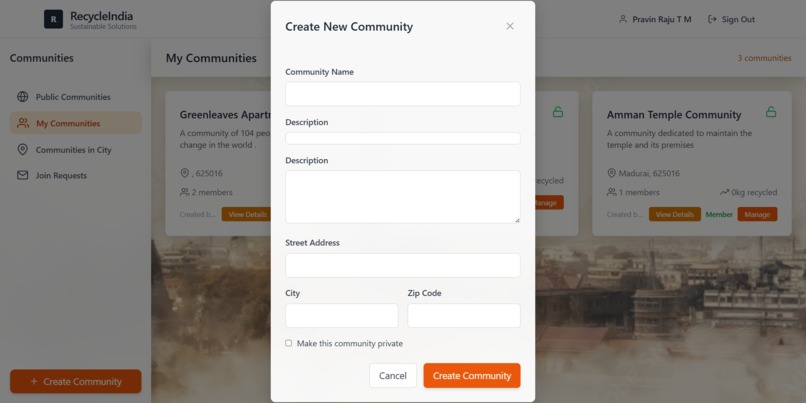Click the user profile icon beside Pravin Raju

coord(623,20)
